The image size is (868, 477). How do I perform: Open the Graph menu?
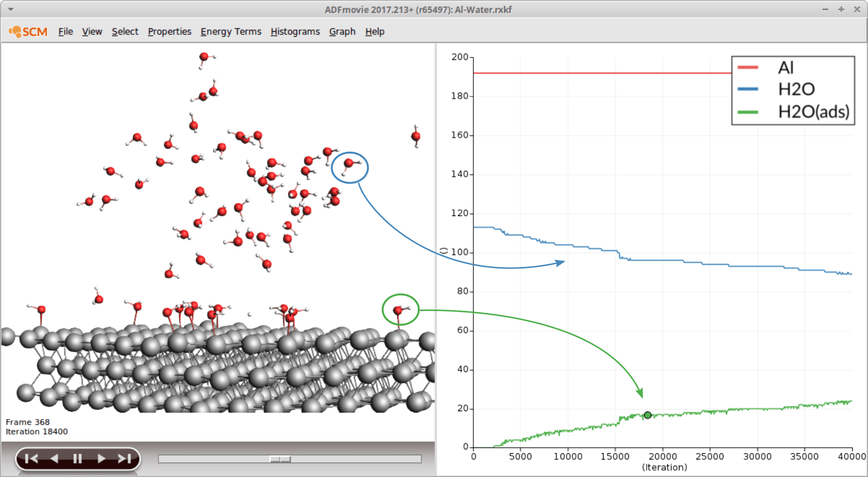[342, 31]
